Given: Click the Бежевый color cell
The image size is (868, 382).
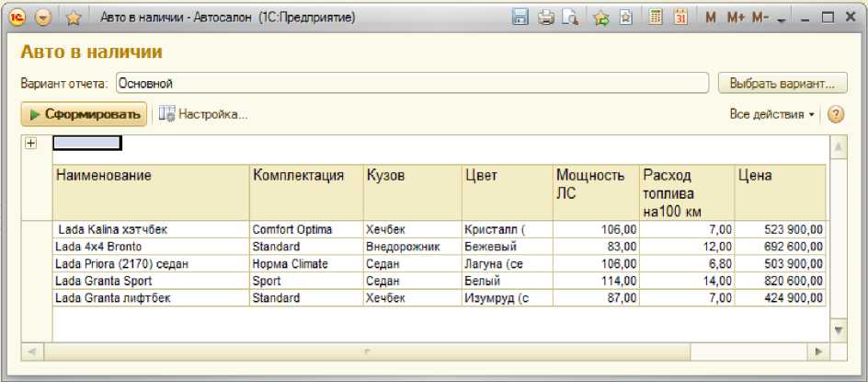Looking at the screenshot, I should click(508, 247).
